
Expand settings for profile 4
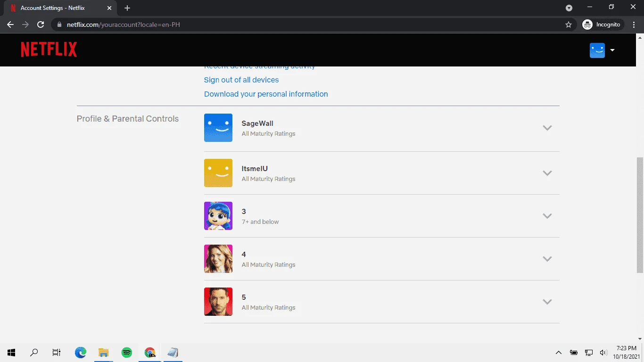coord(547,259)
